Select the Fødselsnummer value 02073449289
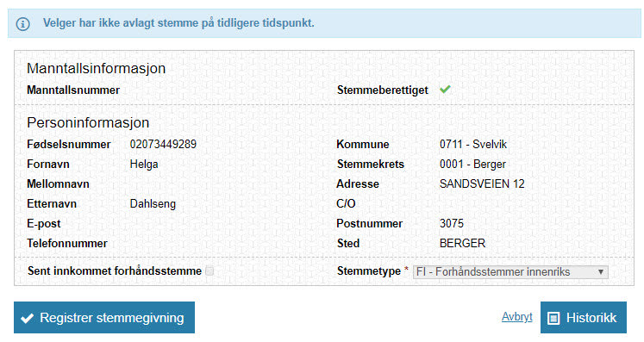The image size is (644, 342). 163,144
